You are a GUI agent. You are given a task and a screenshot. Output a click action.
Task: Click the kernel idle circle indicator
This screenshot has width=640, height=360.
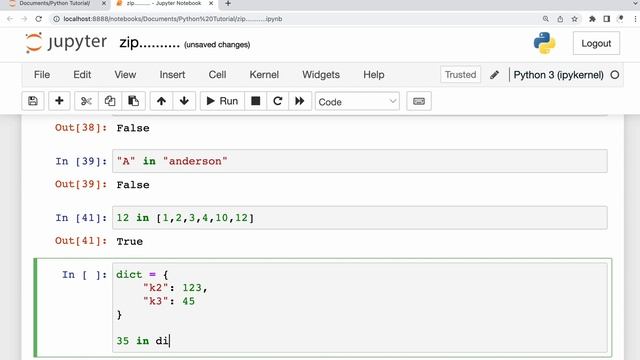tap(615, 75)
